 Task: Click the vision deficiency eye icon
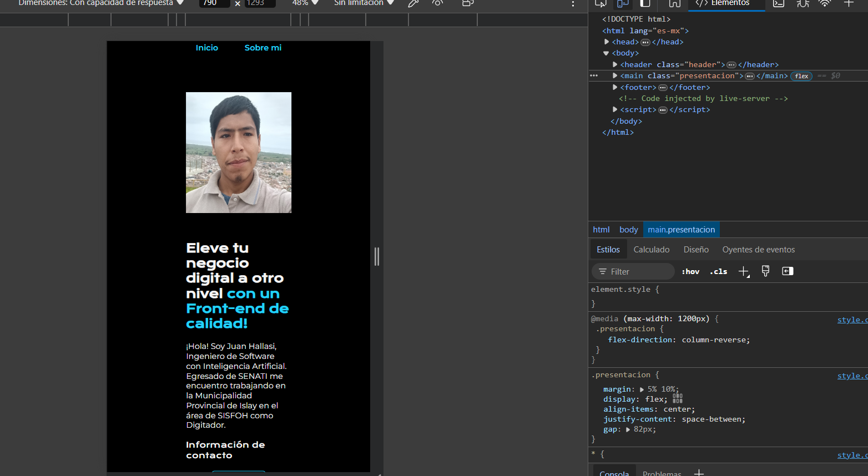pyautogui.click(x=437, y=3)
